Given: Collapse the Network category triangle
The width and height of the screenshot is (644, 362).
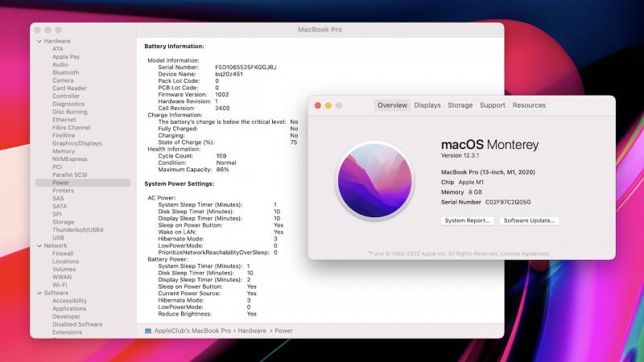Looking at the screenshot, I should 39,245.
